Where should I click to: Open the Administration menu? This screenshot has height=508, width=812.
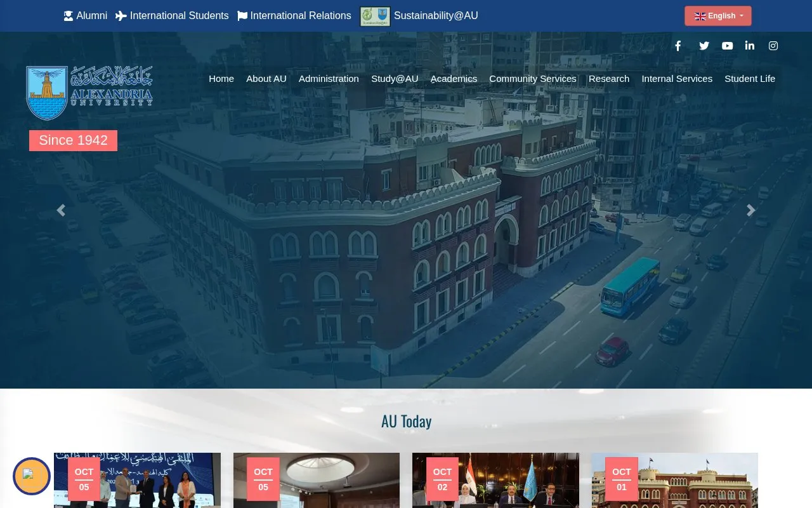click(329, 79)
